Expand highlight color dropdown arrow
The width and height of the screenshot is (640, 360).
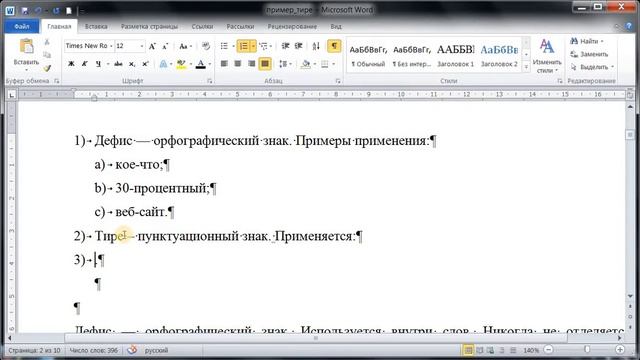tap(190, 64)
